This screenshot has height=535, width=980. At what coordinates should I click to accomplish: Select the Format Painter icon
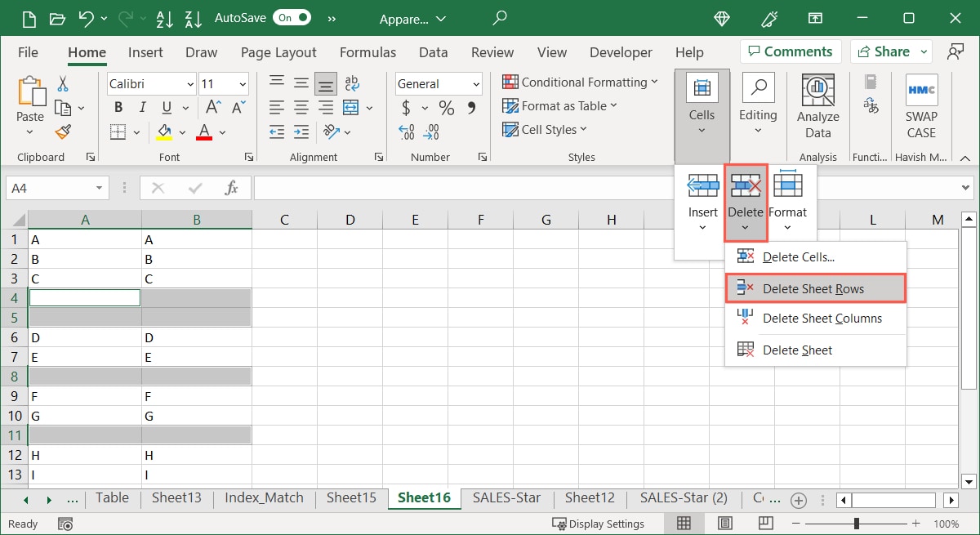tap(65, 132)
